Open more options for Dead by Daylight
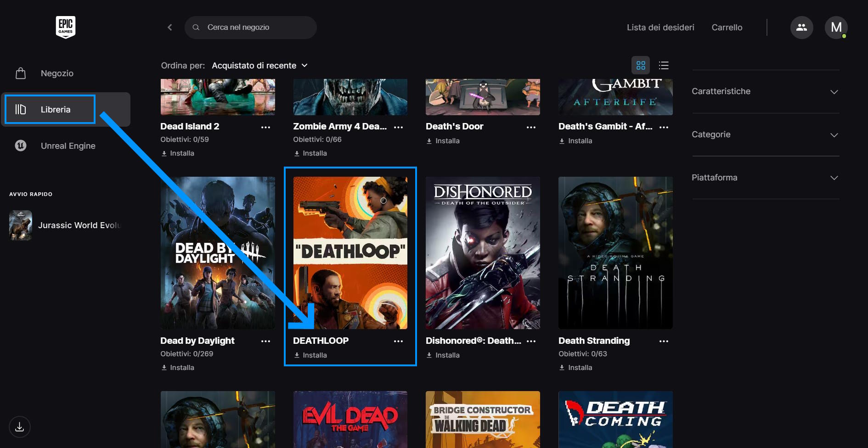The width and height of the screenshot is (868, 448). point(265,341)
